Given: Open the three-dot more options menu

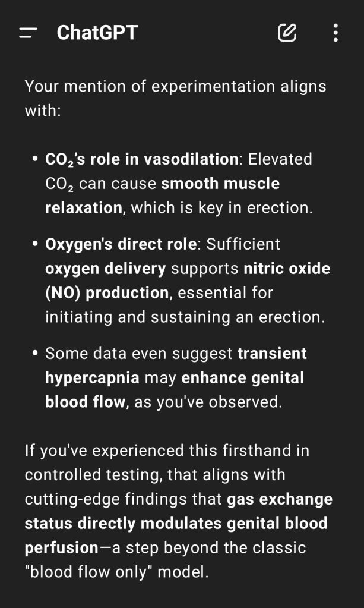Looking at the screenshot, I should (335, 33).
